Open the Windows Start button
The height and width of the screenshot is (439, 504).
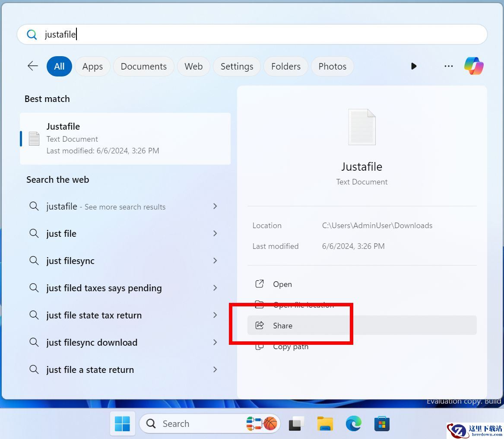click(x=123, y=423)
